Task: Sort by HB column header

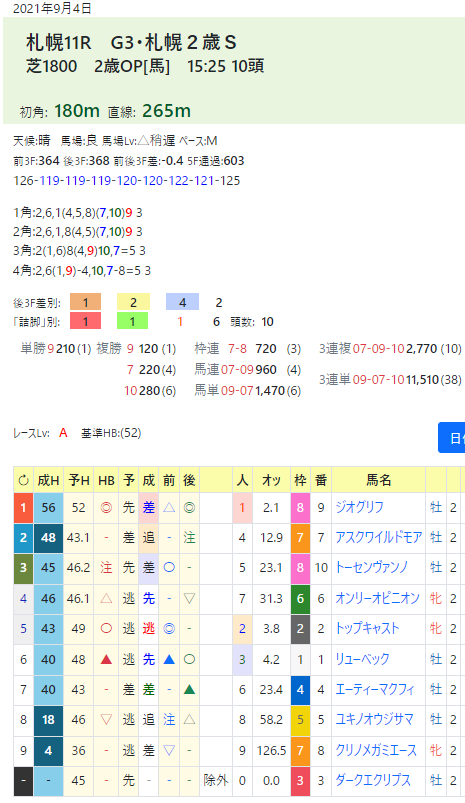Action: tap(106, 480)
